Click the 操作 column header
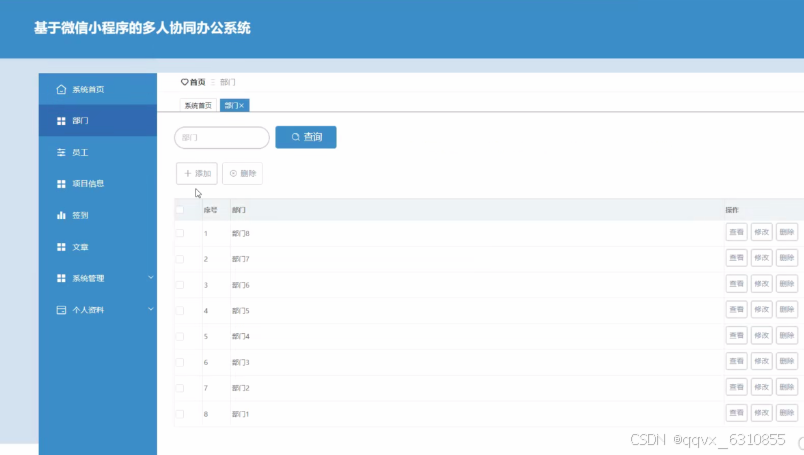804x455 pixels. click(732, 210)
